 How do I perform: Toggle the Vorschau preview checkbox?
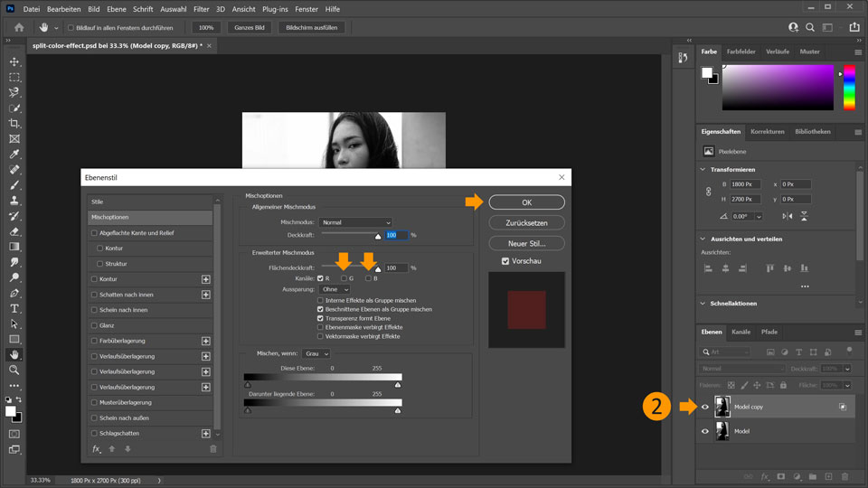coord(505,261)
